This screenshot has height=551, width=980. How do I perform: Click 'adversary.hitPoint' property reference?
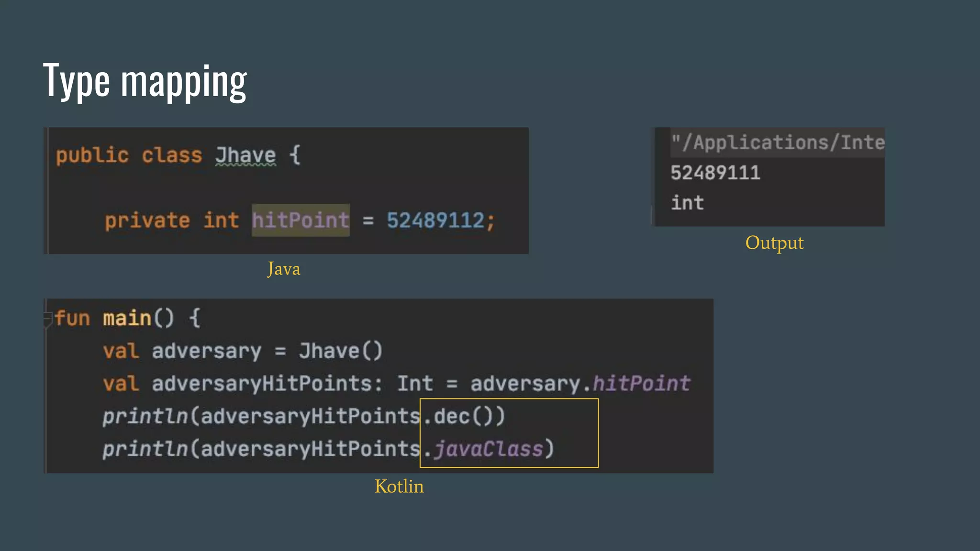[x=580, y=384]
